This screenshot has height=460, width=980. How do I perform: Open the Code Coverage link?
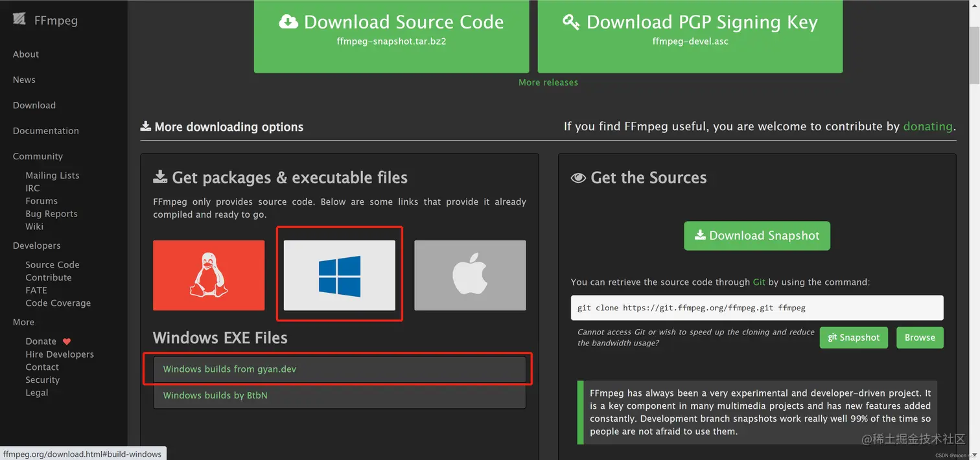pyautogui.click(x=58, y=303)
